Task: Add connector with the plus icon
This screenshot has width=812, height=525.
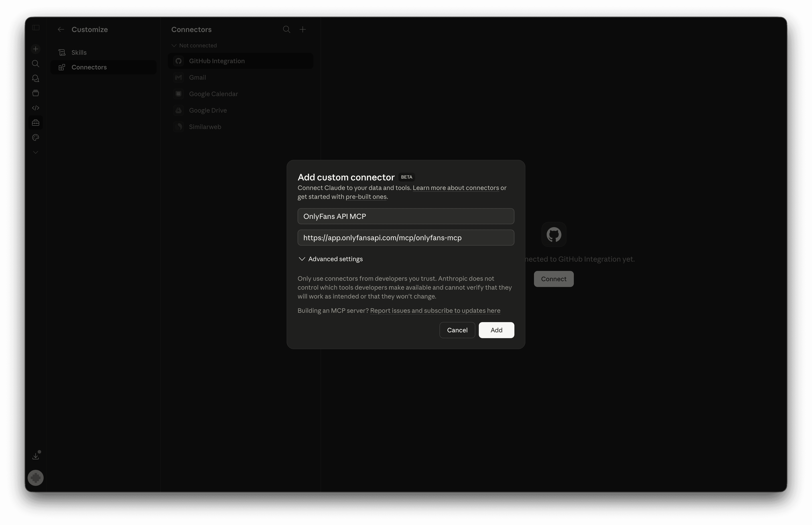Action: click(x=303, y=30)
